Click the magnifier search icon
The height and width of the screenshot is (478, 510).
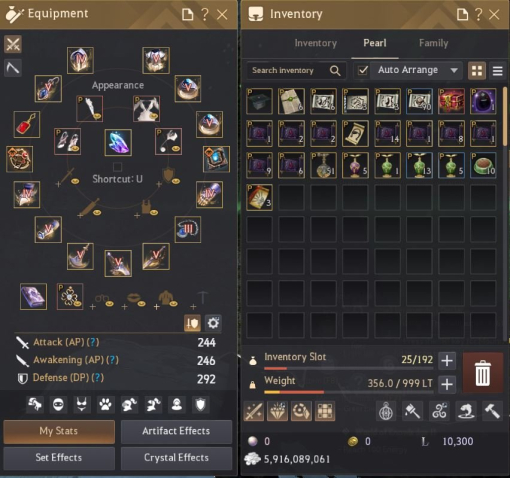335,70
